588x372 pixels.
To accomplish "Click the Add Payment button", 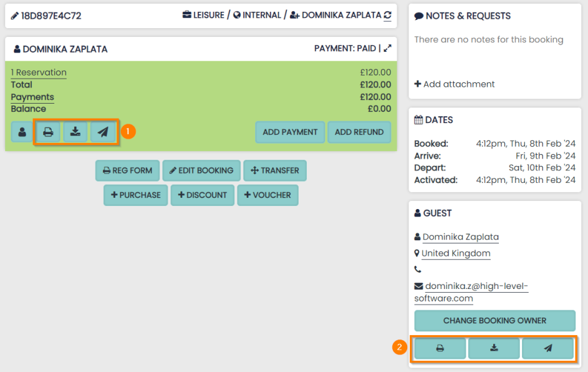I will (290, 132).
